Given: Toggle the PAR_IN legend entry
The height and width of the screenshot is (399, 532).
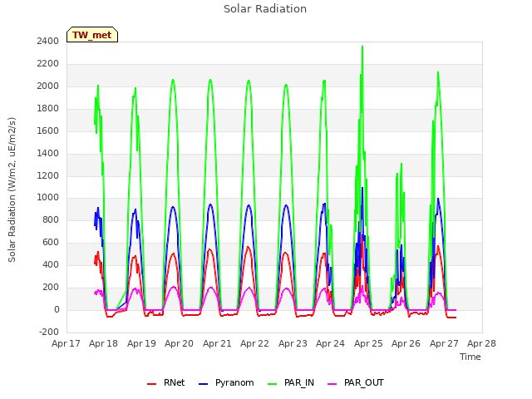Looking at the screenshot, I should pyautogui.click(x=291, y=382).
